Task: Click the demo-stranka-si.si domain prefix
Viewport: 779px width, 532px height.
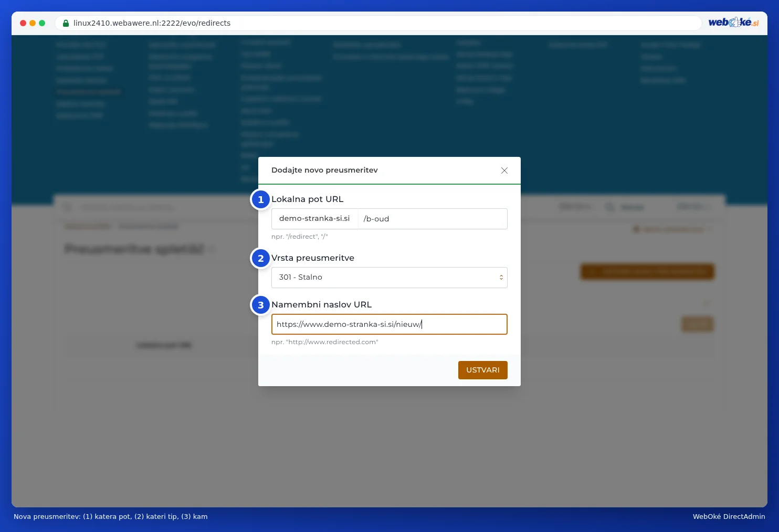Action: click(x=314, y=219)
